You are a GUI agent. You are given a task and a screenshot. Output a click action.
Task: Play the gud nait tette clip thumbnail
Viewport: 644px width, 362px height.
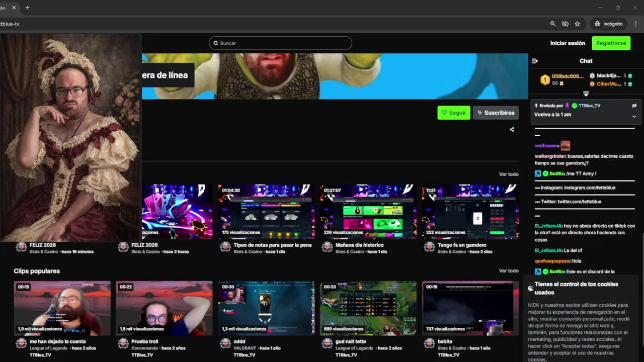[x=368, y=308]
